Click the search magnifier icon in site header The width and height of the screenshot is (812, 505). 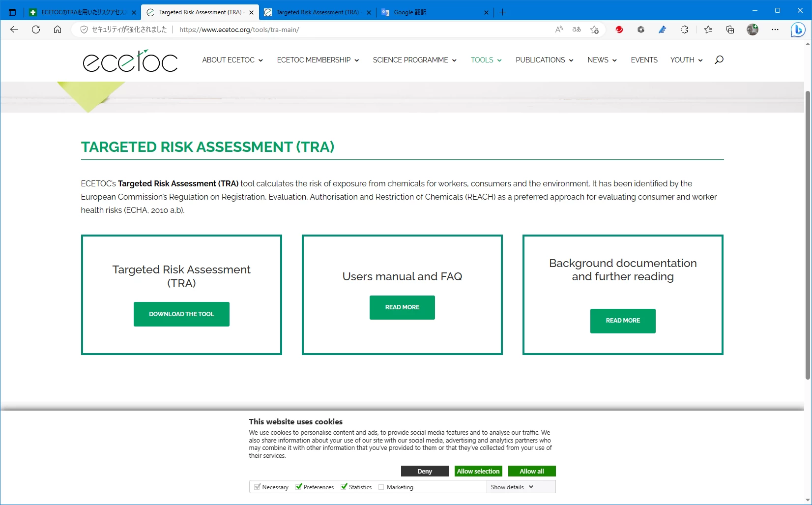(719, 60)
